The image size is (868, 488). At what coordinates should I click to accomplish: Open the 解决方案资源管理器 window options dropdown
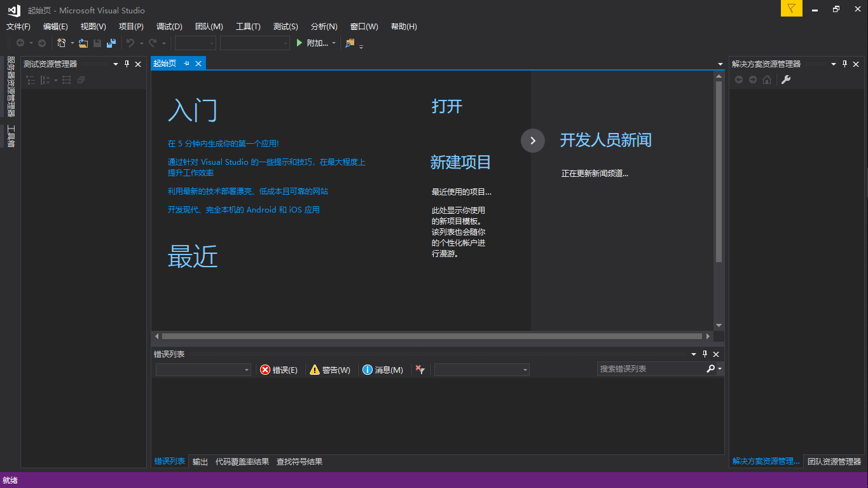(833, 64)
